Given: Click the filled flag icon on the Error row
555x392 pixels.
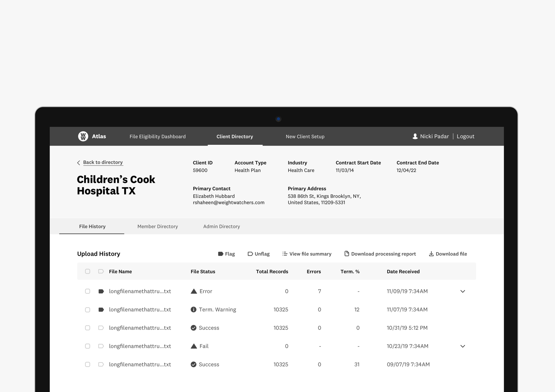Looking at the screenshot, I should coord(101,291).
